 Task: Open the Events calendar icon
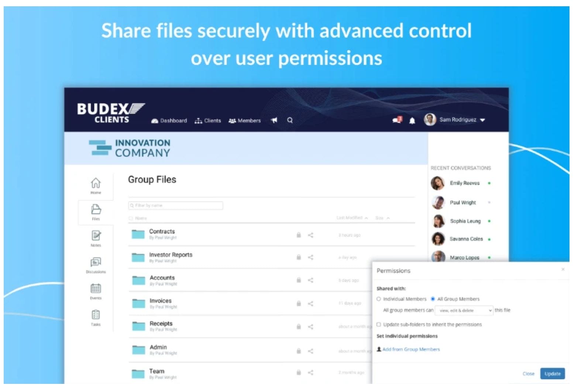(96, 288)
